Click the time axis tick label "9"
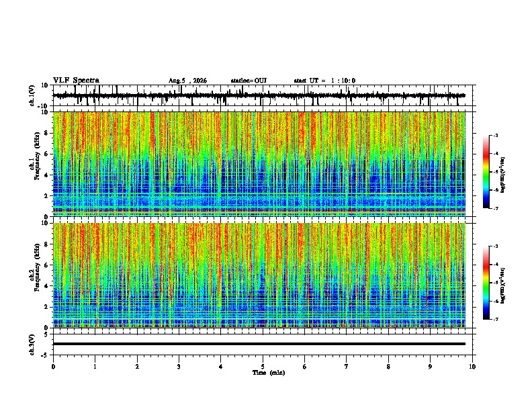Image resolution: width=532 pixels, height=411 pixels. pos(430,367)
